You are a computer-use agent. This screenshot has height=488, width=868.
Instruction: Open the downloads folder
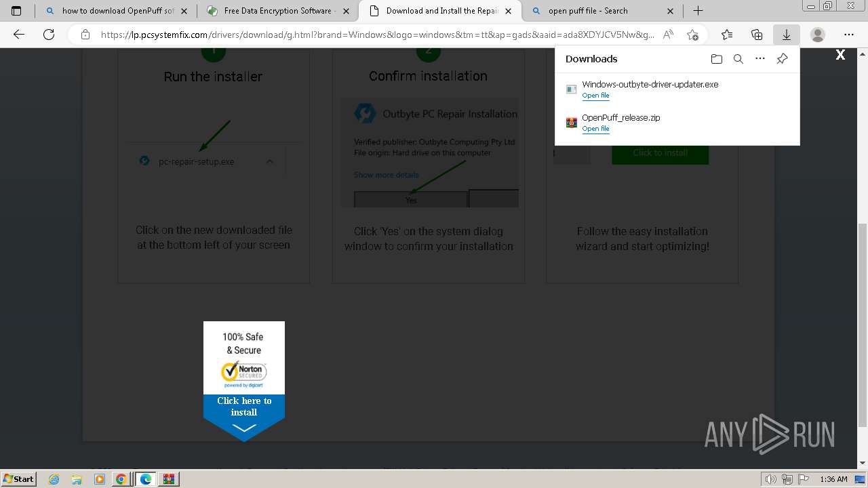click(x=717, y=59)
